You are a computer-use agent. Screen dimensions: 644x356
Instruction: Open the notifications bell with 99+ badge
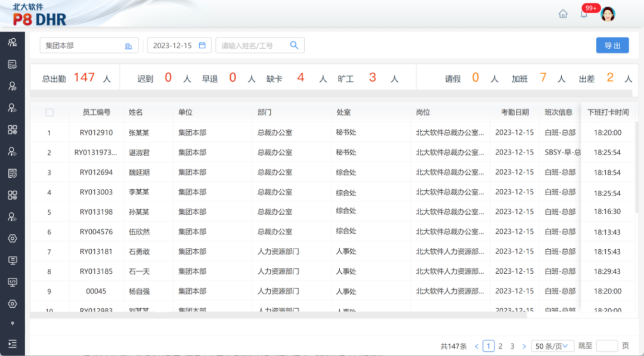click(584, 14)
